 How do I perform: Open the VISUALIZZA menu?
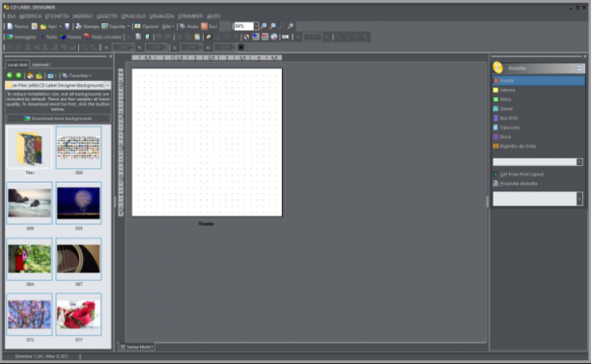pos(161,16)
